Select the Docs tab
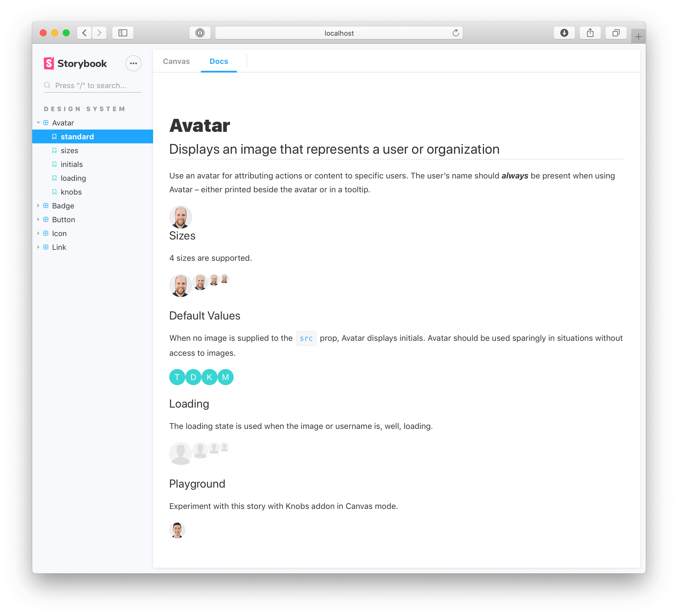The height and width of the screenshot is (616, 678). pos(219,61)
